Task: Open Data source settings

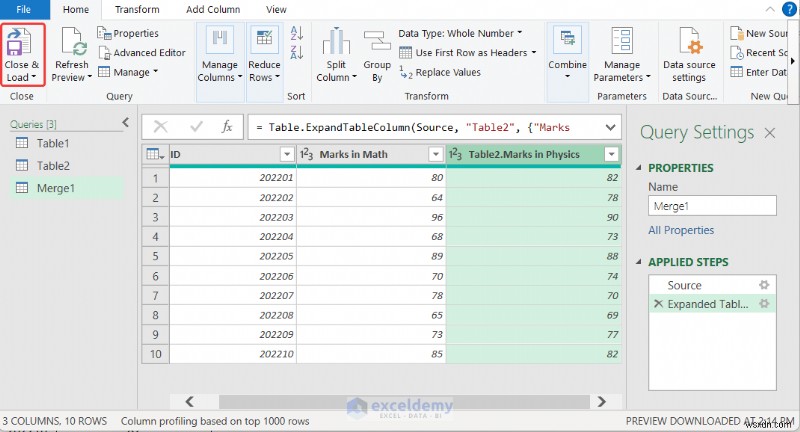Action: coord(689,55)
